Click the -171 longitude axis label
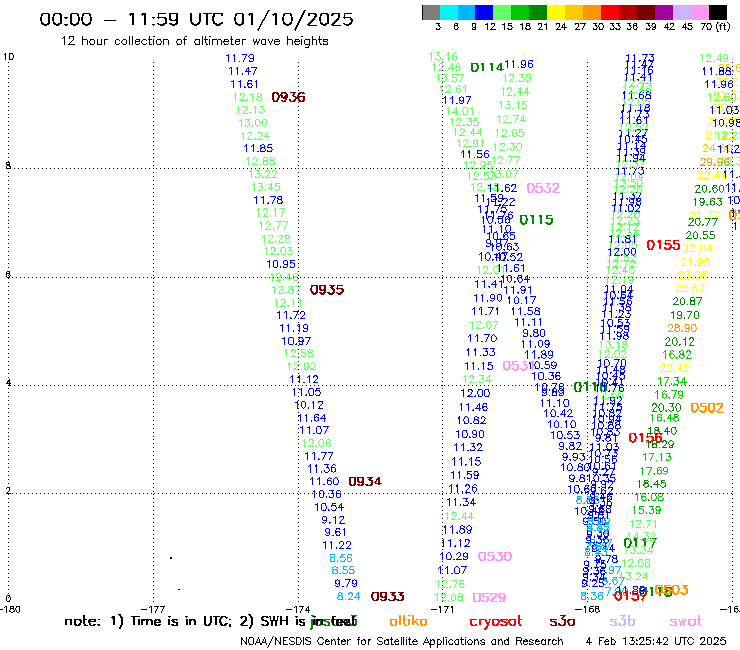This screenshot has width=740, height=650. click(x=443, y=609)
